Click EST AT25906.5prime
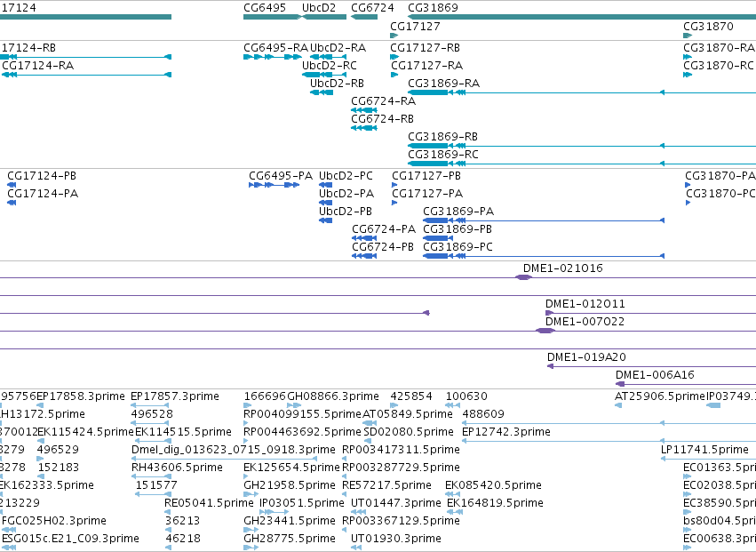This screenshot has height=552, width=756. click(x=660, y=396)
